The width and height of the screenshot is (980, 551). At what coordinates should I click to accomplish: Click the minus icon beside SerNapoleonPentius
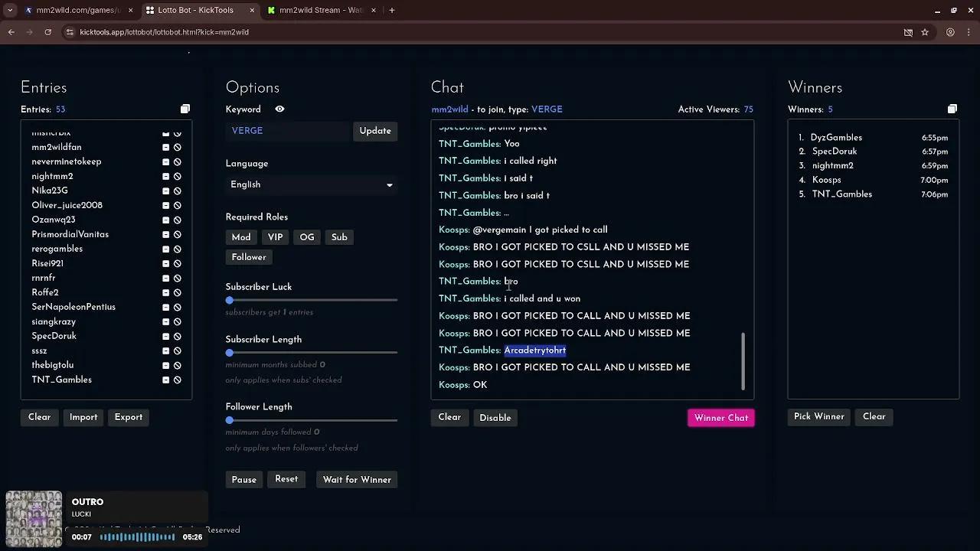[165, 307]
